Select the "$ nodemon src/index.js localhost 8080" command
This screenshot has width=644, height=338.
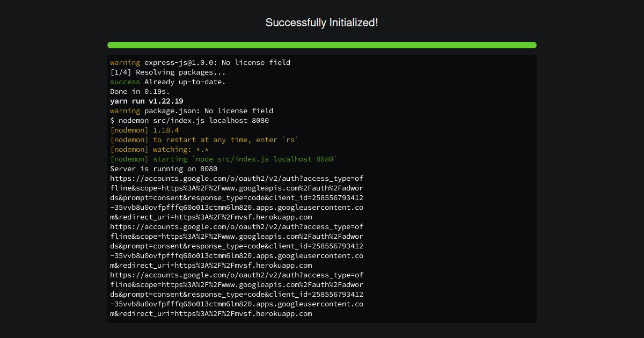point(189,121)
